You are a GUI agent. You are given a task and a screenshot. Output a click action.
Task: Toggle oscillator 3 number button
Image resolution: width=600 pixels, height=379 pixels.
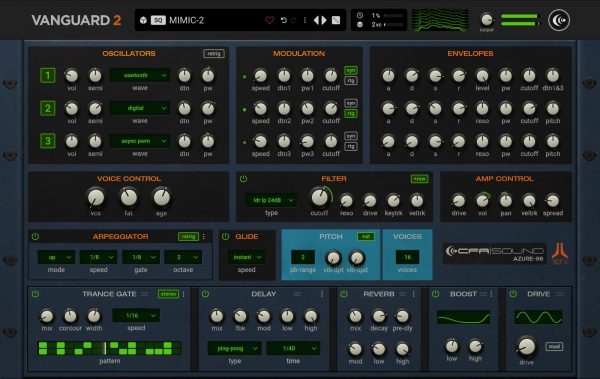pyautogui.click(x=48, y=141)
